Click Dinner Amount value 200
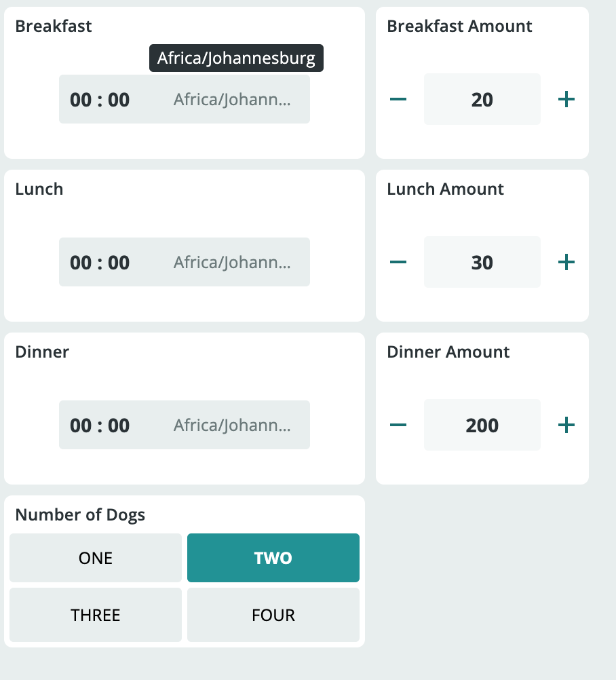 pyautogui.click(x=482, y=426)
